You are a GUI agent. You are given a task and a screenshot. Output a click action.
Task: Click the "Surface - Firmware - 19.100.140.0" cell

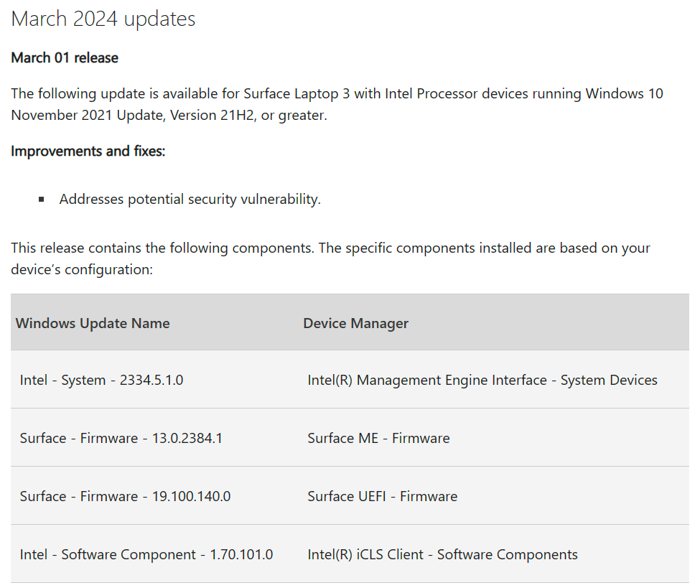pos(125,496)
